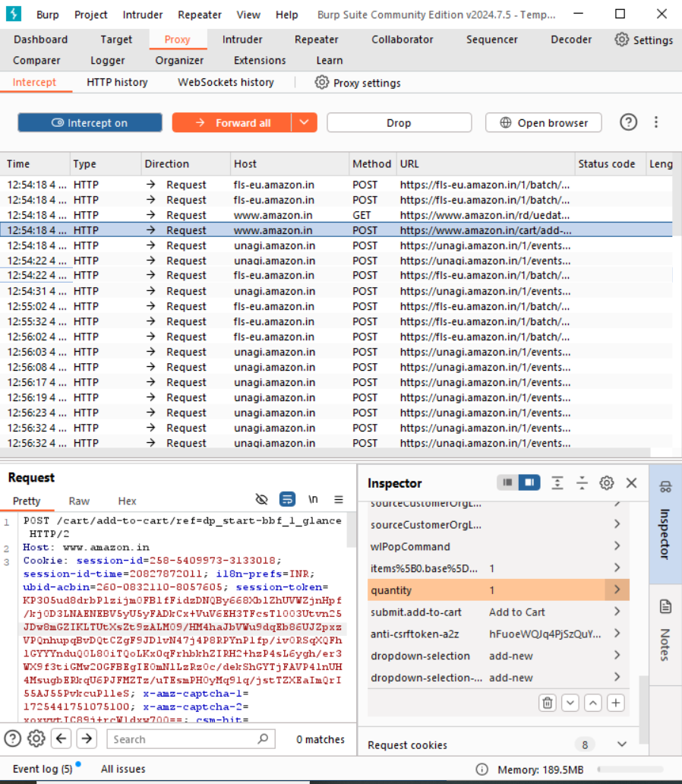Click the memory usage progress bar
Screen dimensions: 682x784
630,770
